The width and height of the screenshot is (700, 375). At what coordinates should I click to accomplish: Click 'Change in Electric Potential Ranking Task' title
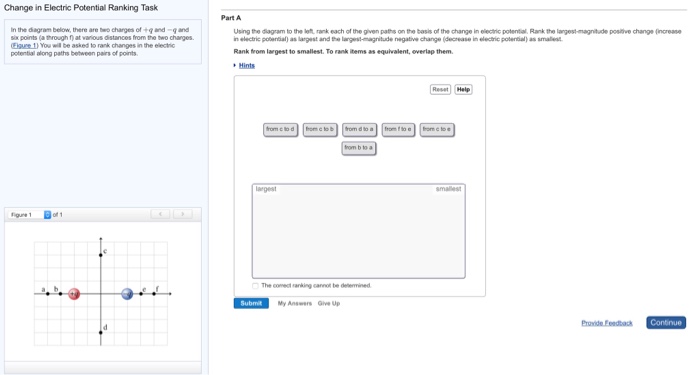click(81, 8)
